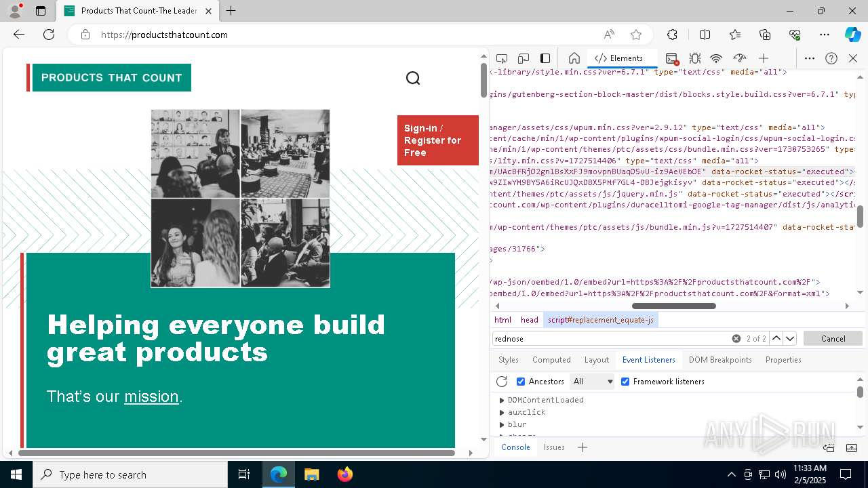Open the browser profile avatar

pyautogui.click(x=14, y=11)
